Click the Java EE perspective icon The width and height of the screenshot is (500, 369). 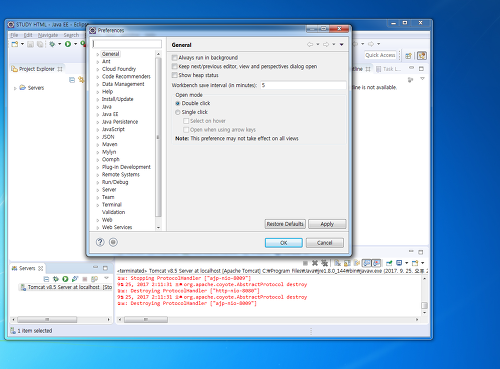[422, 56]
